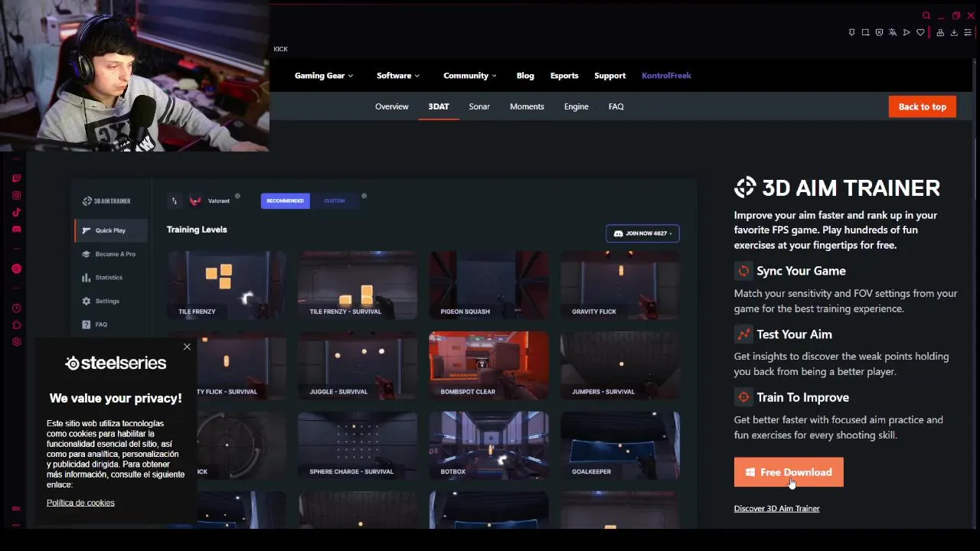The image size is (980, 551).
Task: Open the Juggle - Survival level
Action: click(x=358, y=365)
